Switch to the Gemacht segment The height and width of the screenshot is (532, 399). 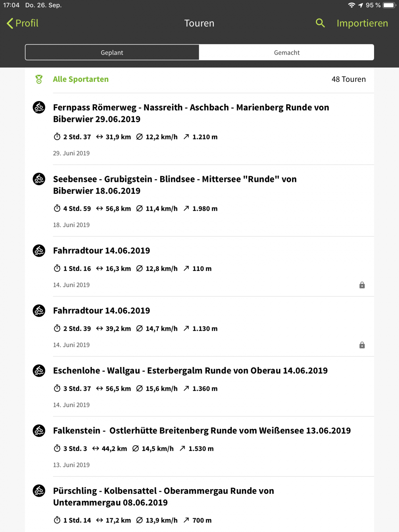point(287,53)
